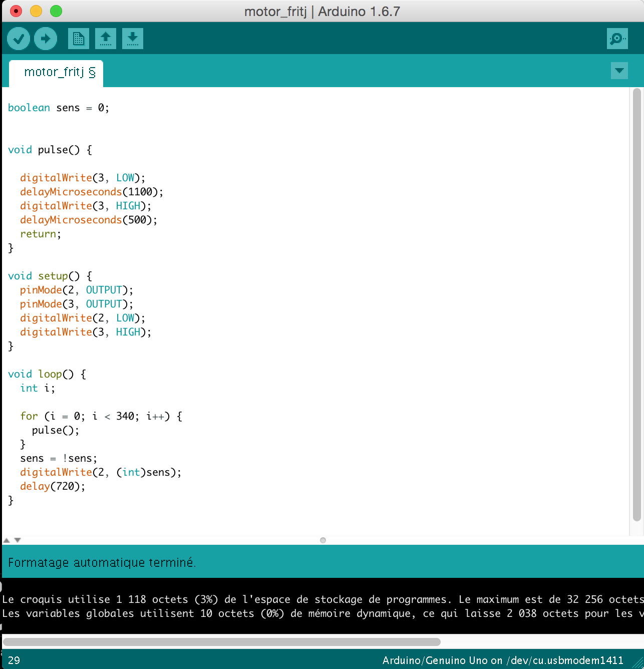Open a sketch with the up-arrow icon
Screen dimensions: 644x669
[x=106, y=39]
